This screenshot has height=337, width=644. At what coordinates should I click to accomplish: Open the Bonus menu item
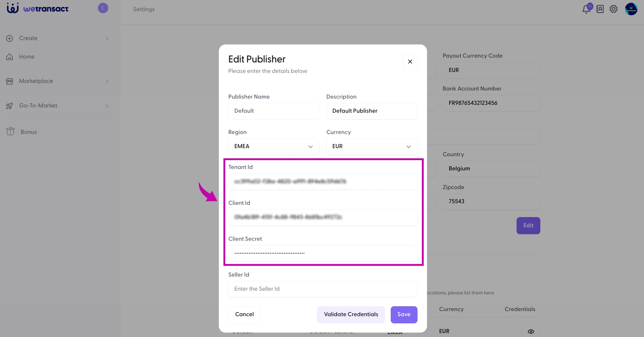29,132
